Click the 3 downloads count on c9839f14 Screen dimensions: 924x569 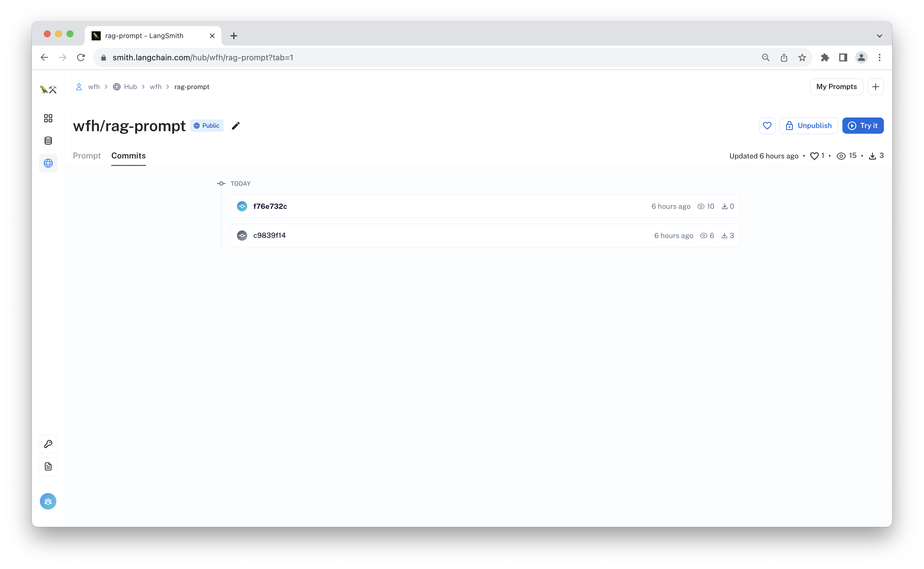[728, 236]
